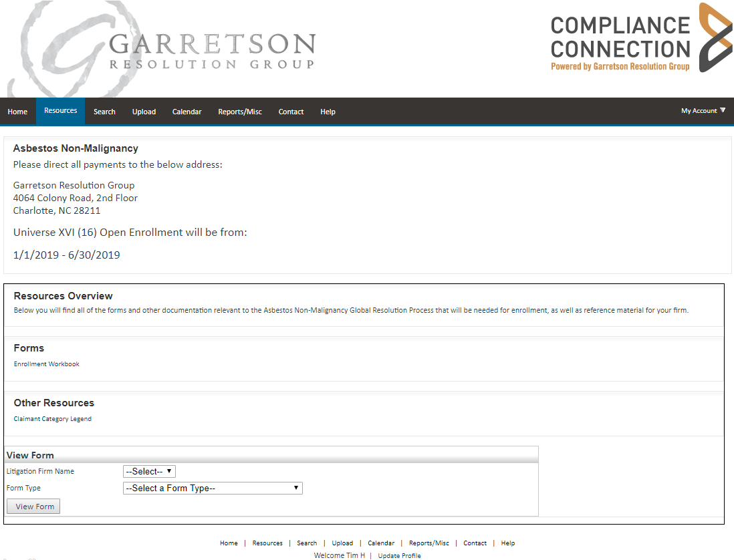The height and width of the screenshot is (560, 734).
Task: Open Reports/Misc in the top navigation
Action: point(240,112)
